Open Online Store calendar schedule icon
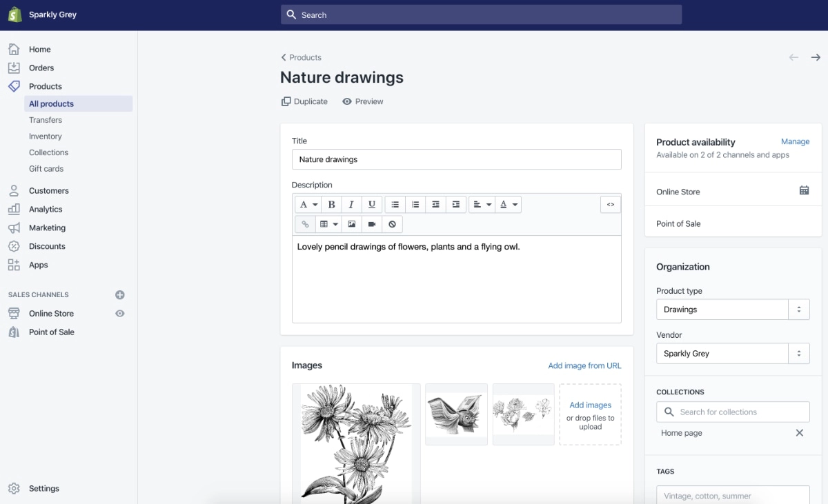Image resolution: width=828 pixels, height=504 pixels. point(804,190)
